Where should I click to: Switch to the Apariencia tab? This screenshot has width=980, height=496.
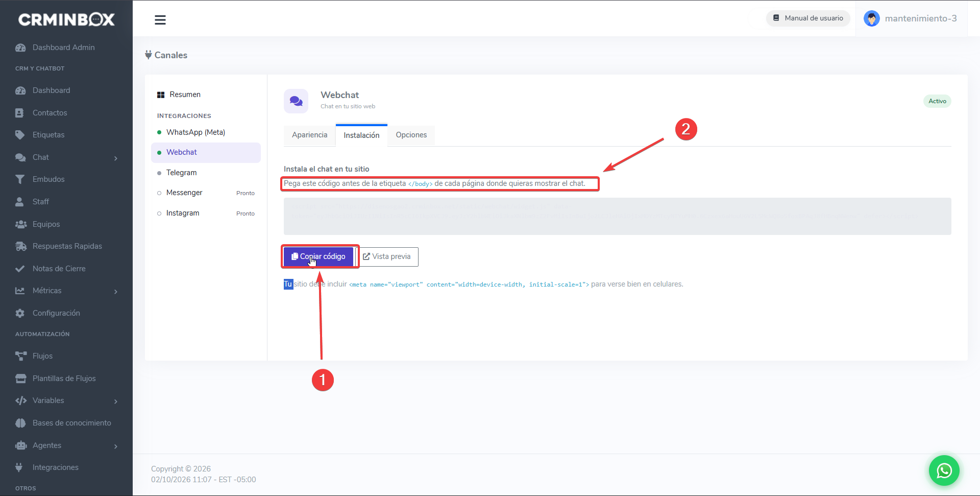point(310,135)
